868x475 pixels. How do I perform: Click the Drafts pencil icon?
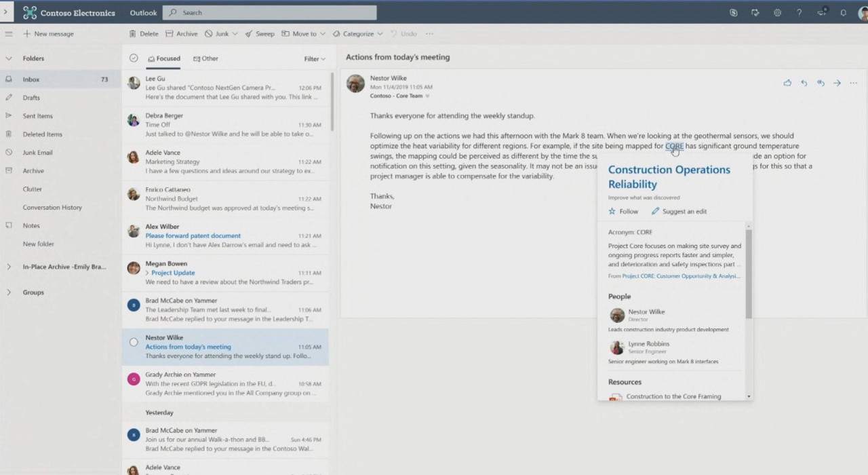pos(8,98)
